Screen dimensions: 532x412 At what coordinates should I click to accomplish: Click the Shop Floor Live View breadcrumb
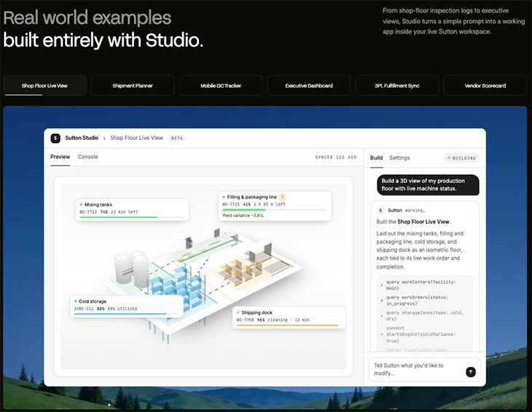point(137,138)
